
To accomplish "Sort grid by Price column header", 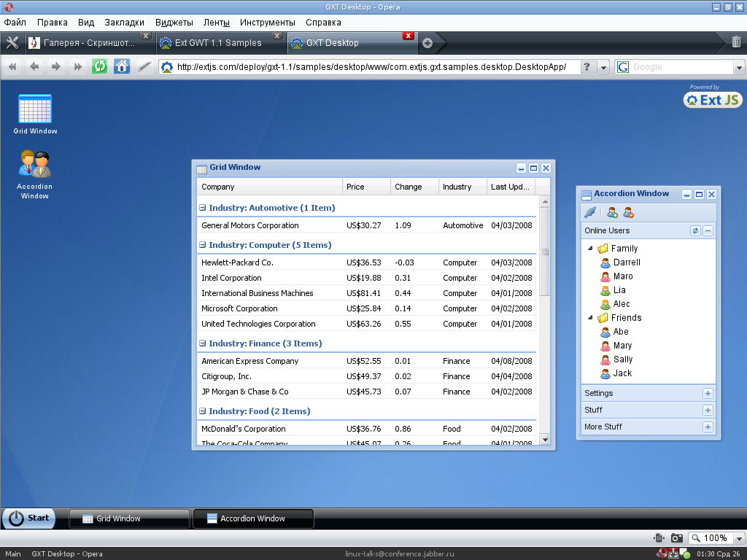I will 366,187.
